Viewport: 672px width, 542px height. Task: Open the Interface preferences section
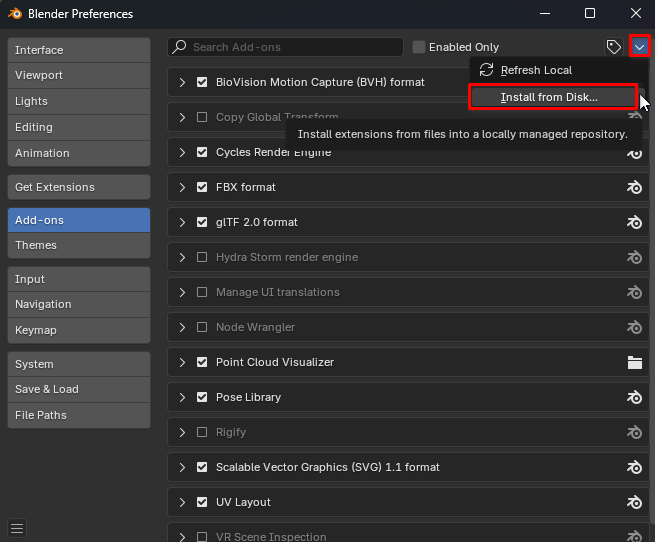pos(79,50)
